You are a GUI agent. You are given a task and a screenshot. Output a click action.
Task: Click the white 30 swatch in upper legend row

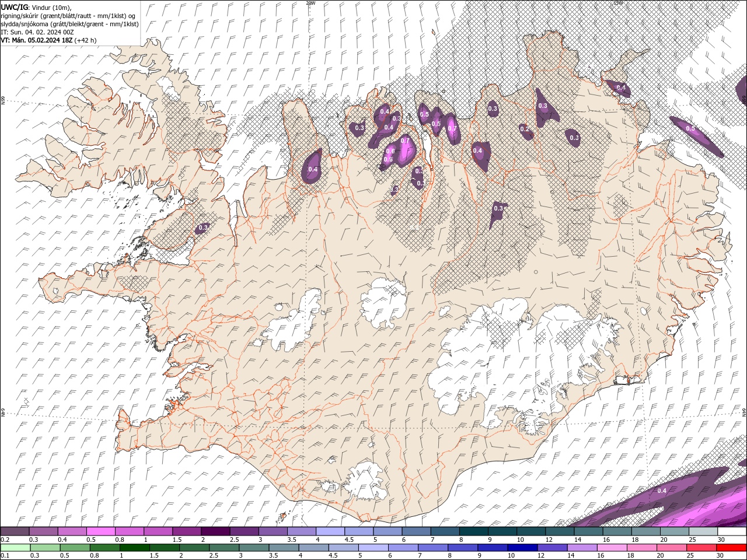click(732, 531)
